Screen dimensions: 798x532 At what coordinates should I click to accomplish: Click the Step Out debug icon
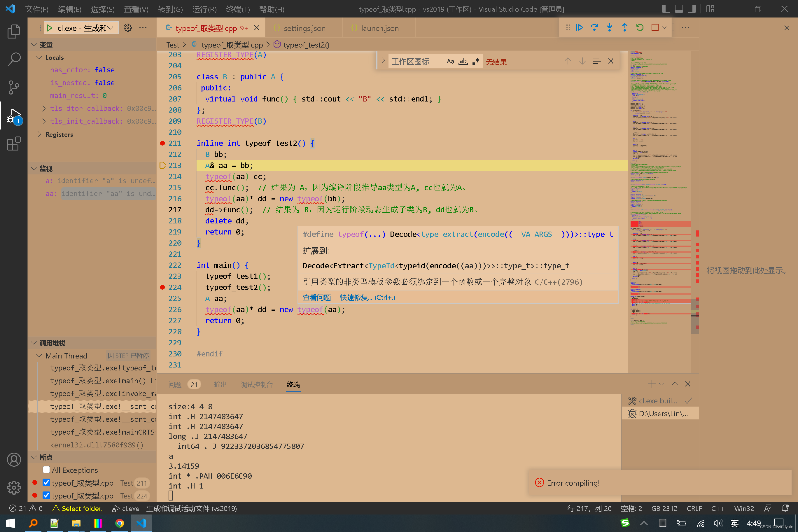click(x=624, y=27)
